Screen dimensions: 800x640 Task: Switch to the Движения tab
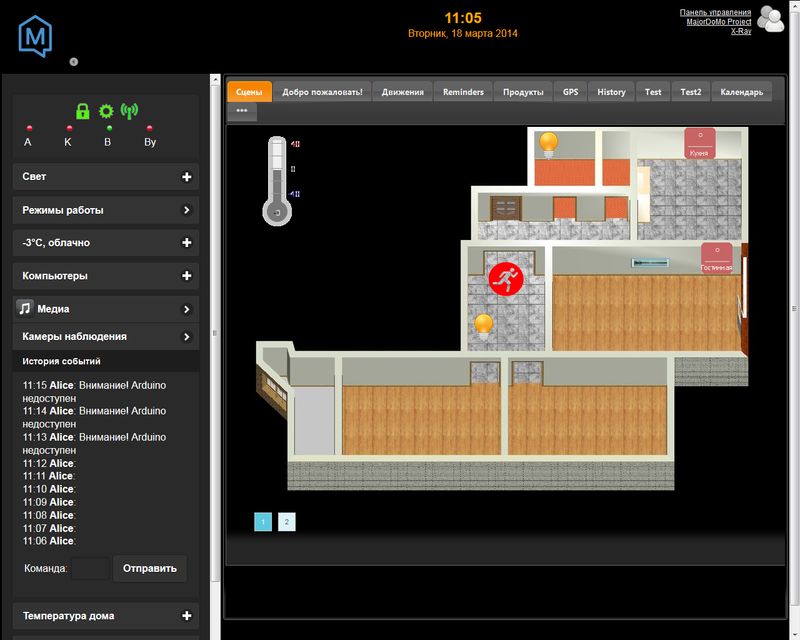(x=403, y=92)
